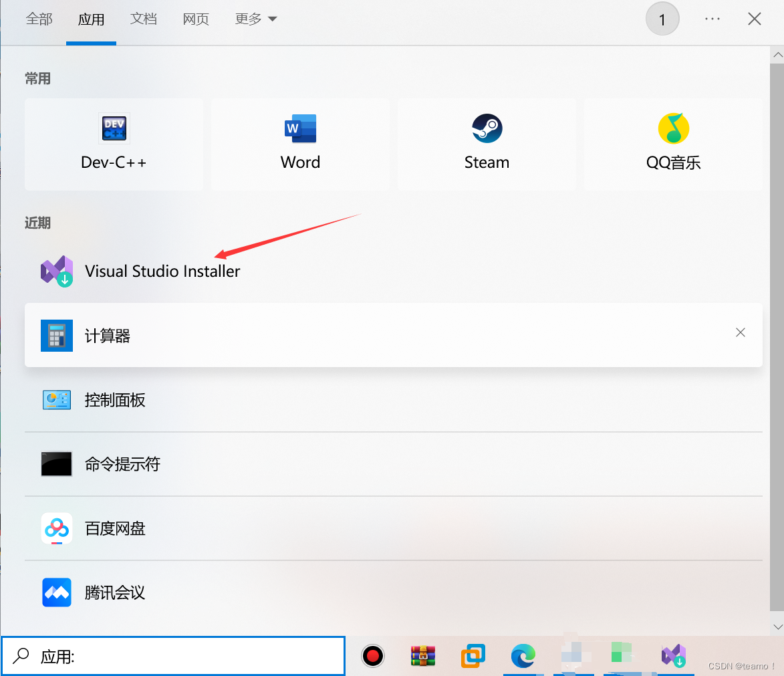Click the 腾讯会议 label text
The width and height of the screenshot is (784, 676).
coord(115,592)
